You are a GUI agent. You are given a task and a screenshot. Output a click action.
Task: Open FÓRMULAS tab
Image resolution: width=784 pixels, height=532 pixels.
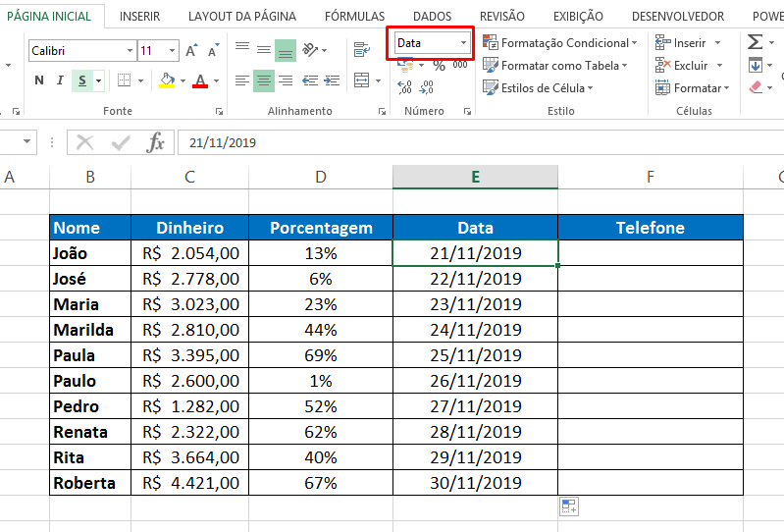tap(354, 17)
